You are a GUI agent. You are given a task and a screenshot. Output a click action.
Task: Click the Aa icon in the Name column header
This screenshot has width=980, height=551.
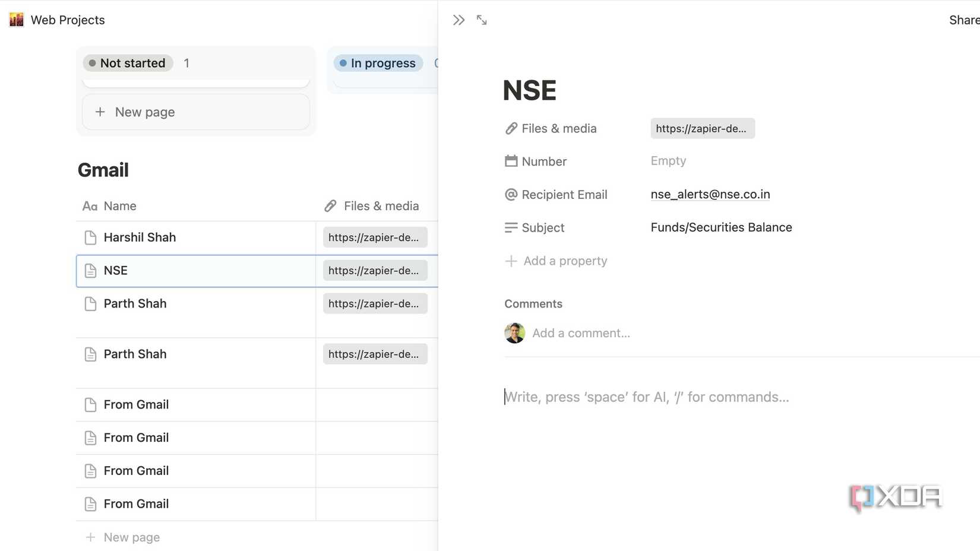pos(89,206)
